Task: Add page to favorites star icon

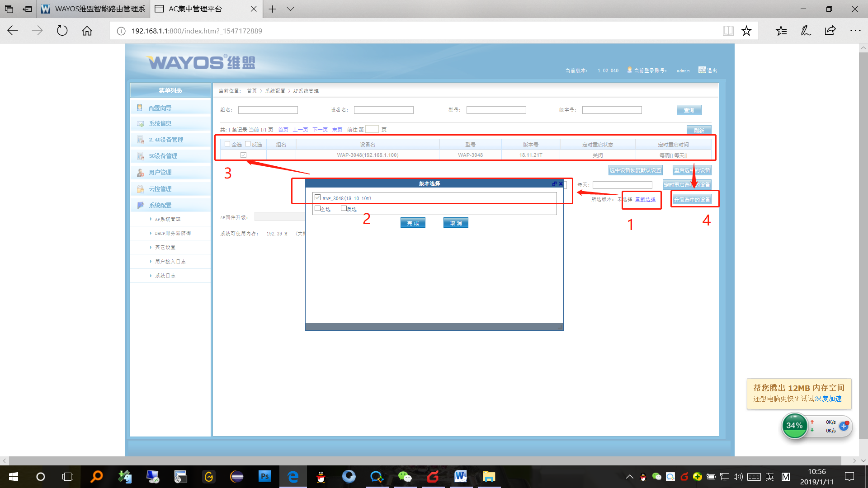Action: pos(746,31)
